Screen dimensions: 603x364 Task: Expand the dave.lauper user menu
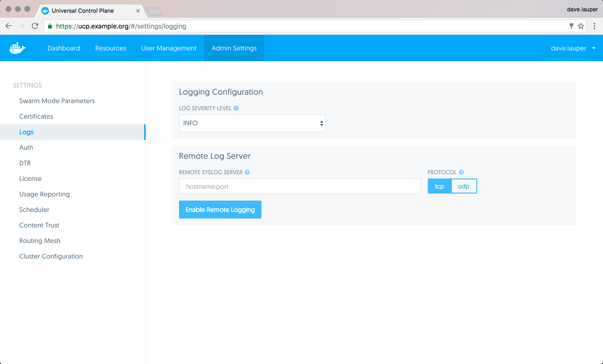click(573, 48)
